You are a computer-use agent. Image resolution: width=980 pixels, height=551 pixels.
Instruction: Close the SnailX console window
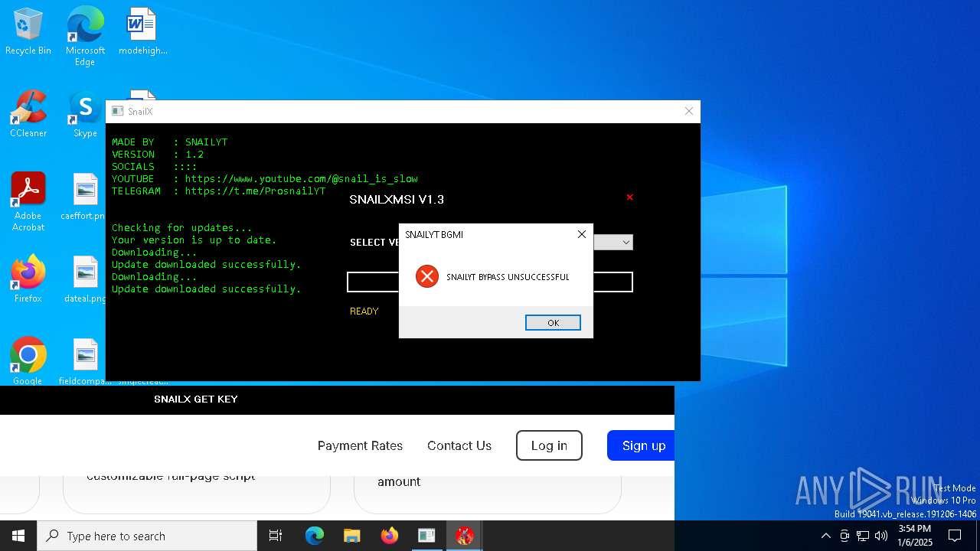(688, 112)
